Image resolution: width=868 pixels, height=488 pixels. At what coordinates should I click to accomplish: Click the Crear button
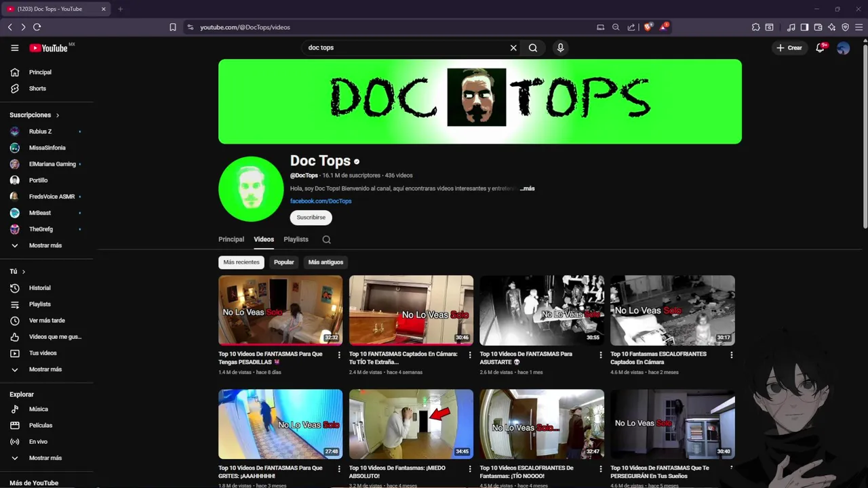point(789,48)
